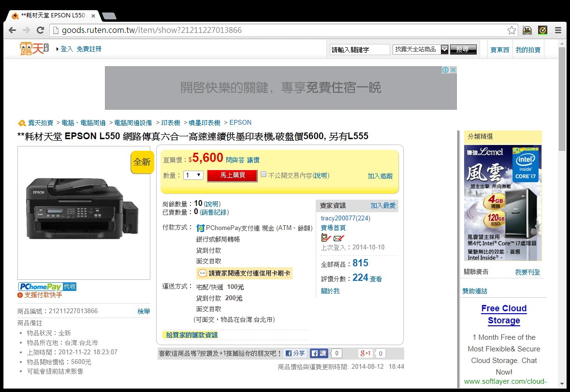Screen dimensions: 570x392
Task: Click the Facebook 讚 like button
Action: (319, 353)
